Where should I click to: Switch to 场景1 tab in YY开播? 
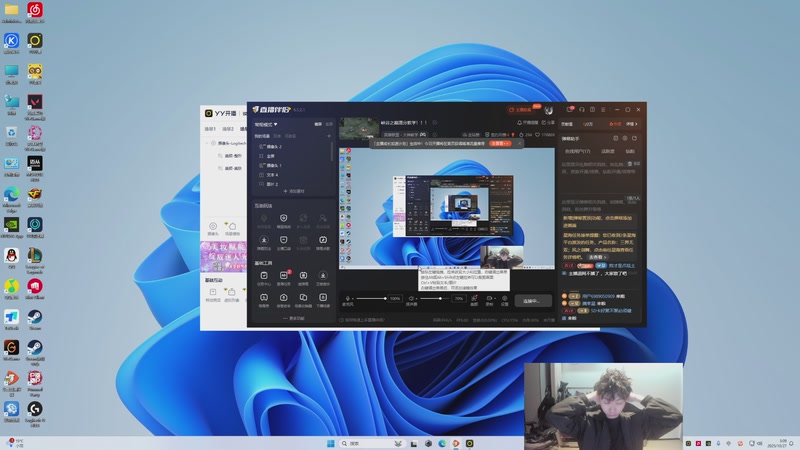coord(210,129)
